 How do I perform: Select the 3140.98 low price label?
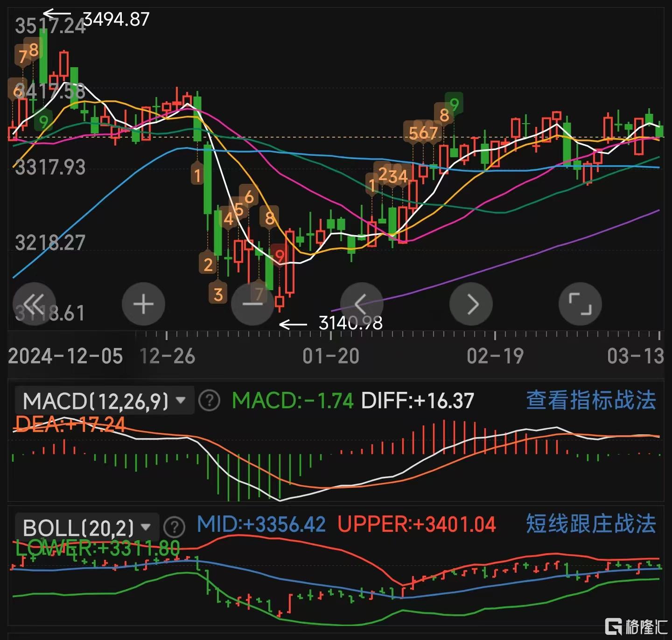(x=350, y=322)
